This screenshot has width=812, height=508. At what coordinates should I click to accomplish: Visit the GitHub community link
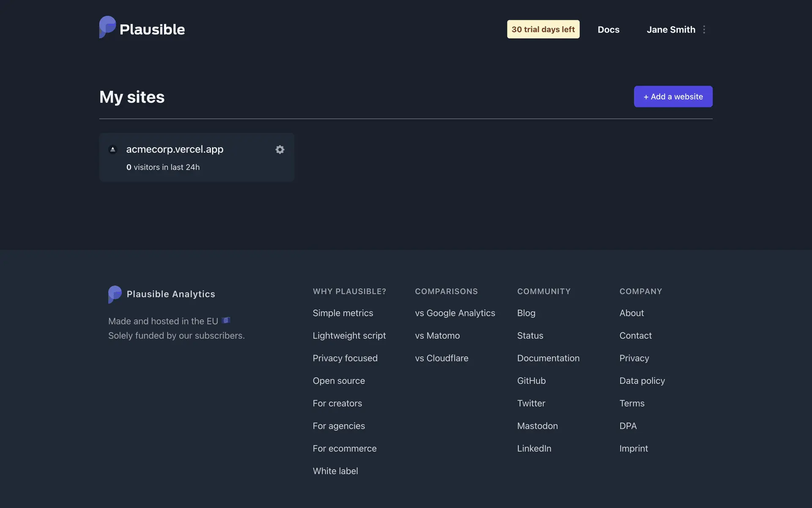coord(531,381)
